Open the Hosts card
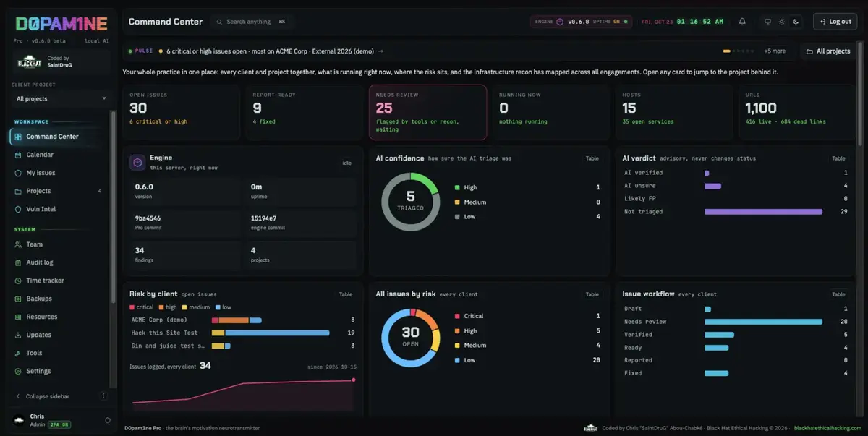The width and height of the screenshot is (868, 436). (674, 112)
